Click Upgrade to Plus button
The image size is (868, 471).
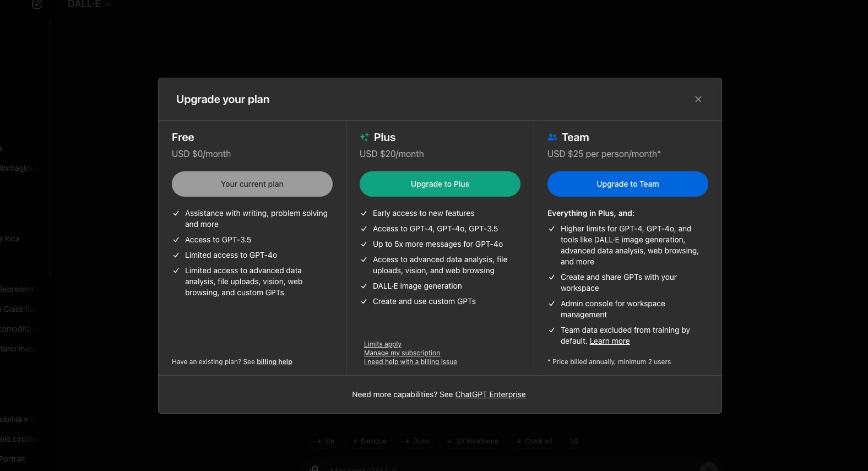coord(440,184)
